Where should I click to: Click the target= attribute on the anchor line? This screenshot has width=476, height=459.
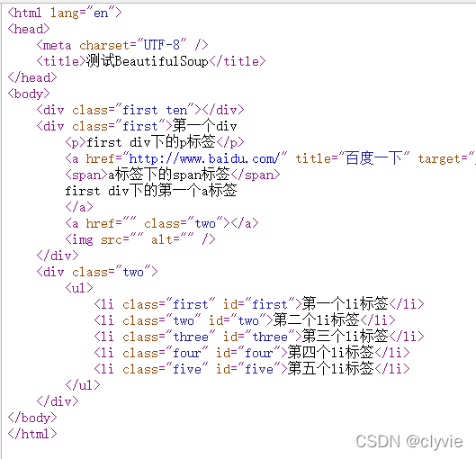(x=446, y=158)
